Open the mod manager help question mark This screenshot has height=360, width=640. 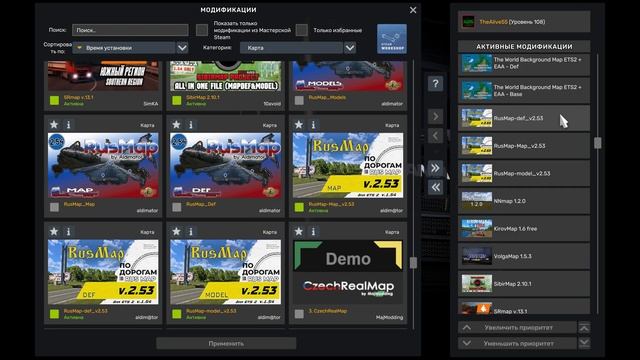pos(435,84)
